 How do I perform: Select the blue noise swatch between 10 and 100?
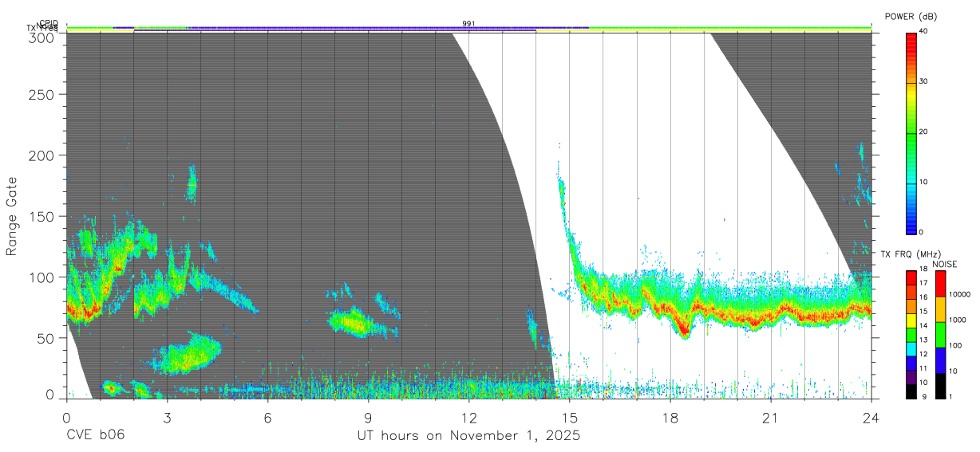click(940, 360)
